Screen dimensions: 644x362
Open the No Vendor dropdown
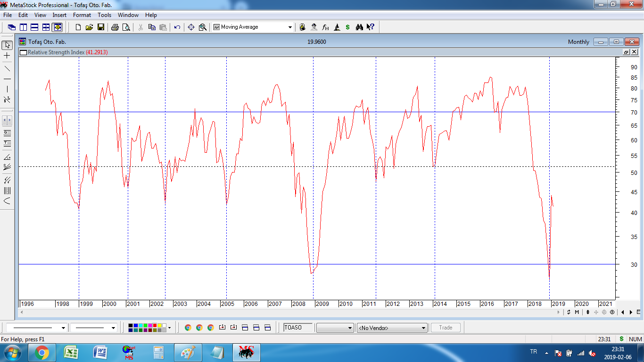point(392,328)
